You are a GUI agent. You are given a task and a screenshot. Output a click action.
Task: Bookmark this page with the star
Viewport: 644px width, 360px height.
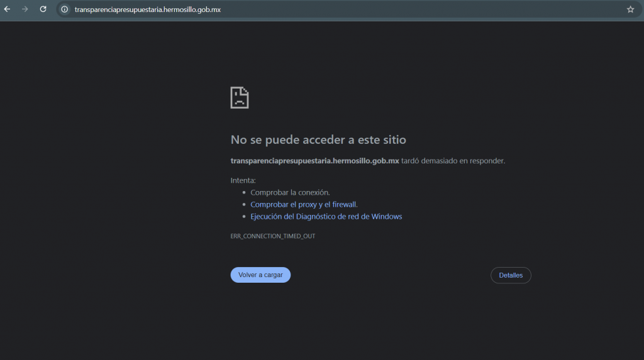630,9
